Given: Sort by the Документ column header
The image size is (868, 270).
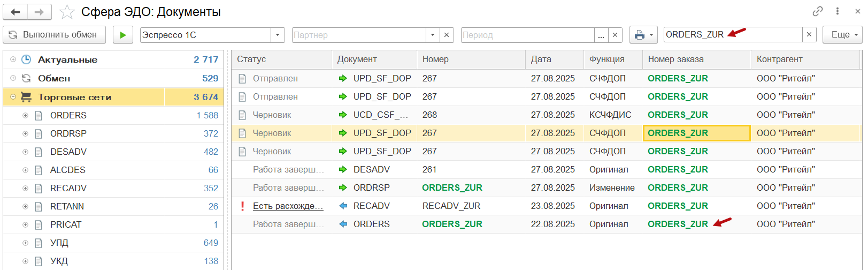Looking at the screenshot, I should [374, 59].
